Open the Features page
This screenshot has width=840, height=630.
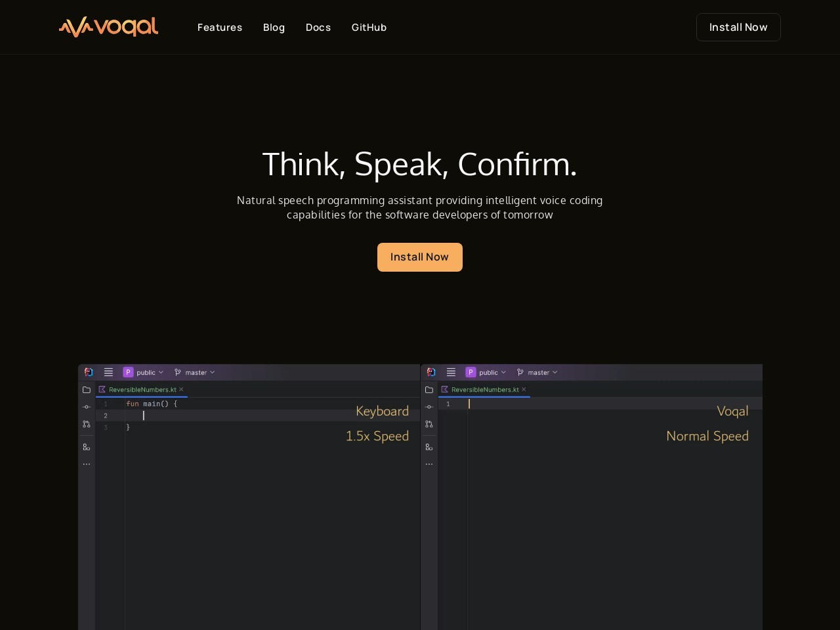pyautogui.click(x=220, y=28)
